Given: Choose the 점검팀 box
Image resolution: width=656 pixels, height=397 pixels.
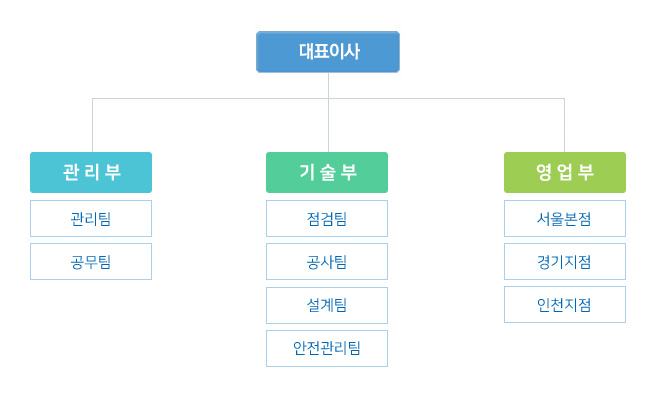Looking at the screenshot, I should pyautogui.click(x=327, y=218).
